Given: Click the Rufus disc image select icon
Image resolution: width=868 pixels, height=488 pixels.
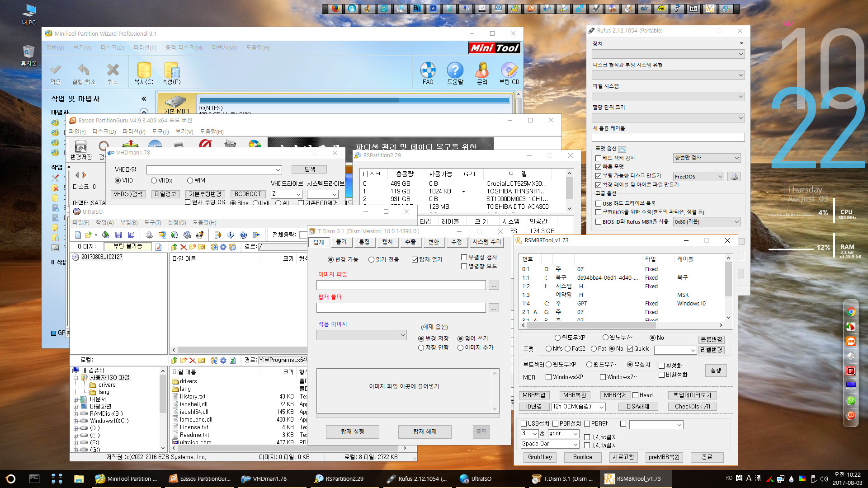Looking at the screenshot, I should pyautogui.click(x=734, y=176).
